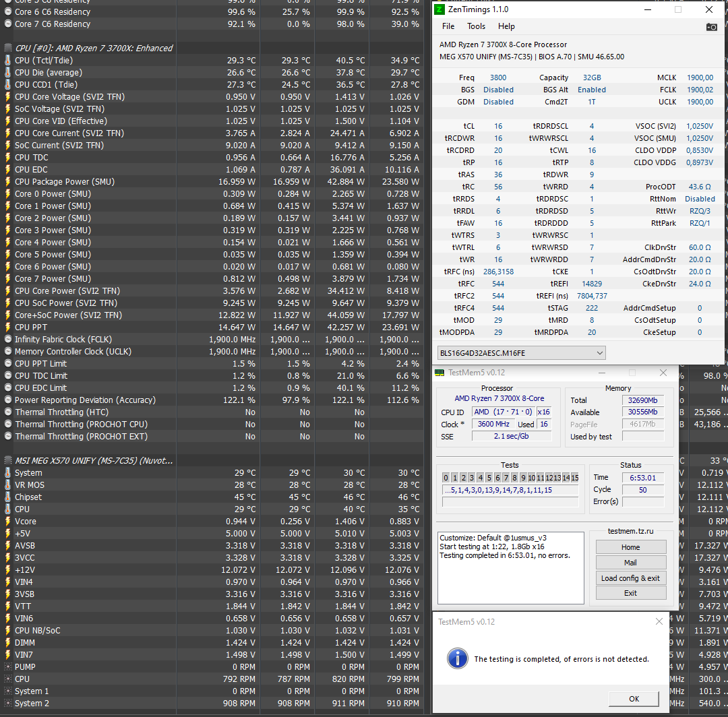Click the CLDO VDDP value 0,8530V
The width and height of the screenshot is (728, 717).
[700, 150]
